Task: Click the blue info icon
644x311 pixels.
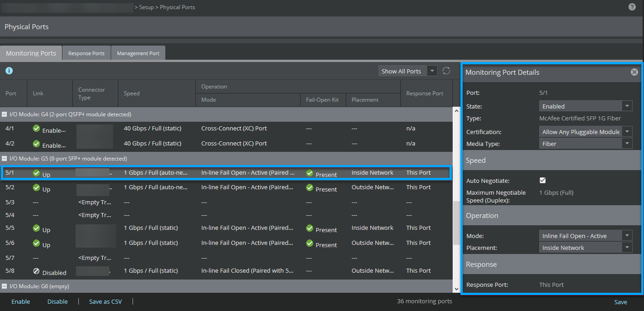Action: coord(9,71)
